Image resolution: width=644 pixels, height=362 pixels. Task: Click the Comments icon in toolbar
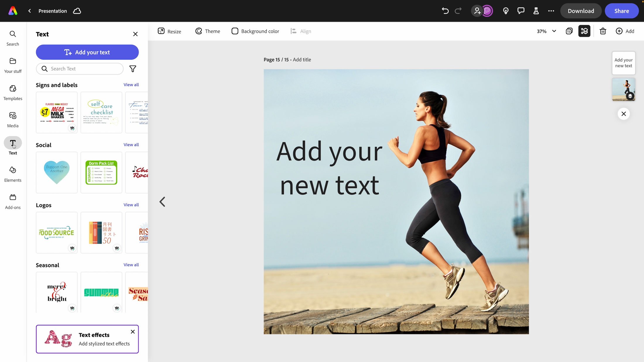coord(521,11)
